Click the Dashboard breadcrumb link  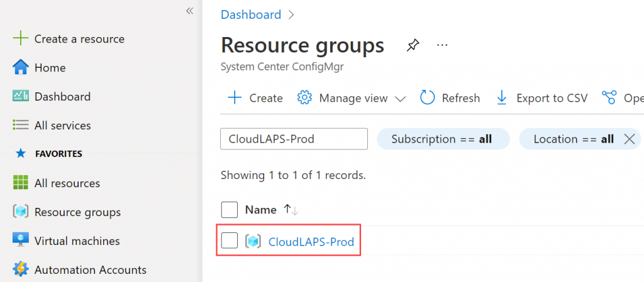pyautogui.click(x=251, y=14)
